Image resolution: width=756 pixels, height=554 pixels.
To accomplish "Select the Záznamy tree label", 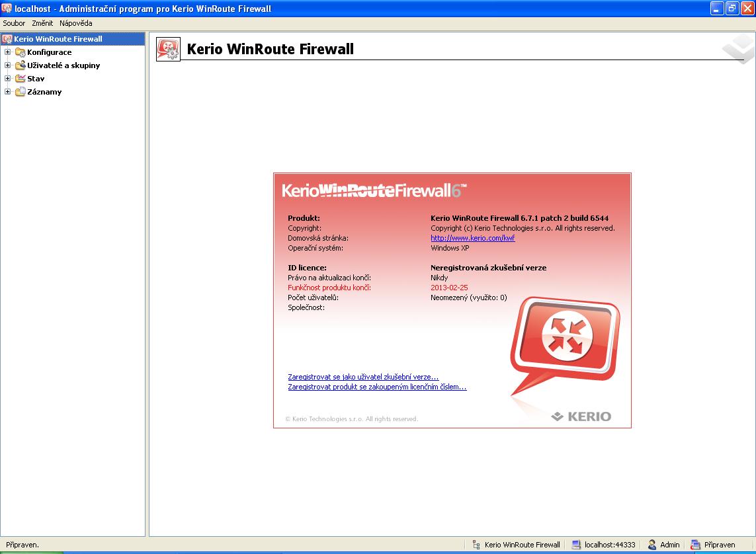I will pos(44,91).
